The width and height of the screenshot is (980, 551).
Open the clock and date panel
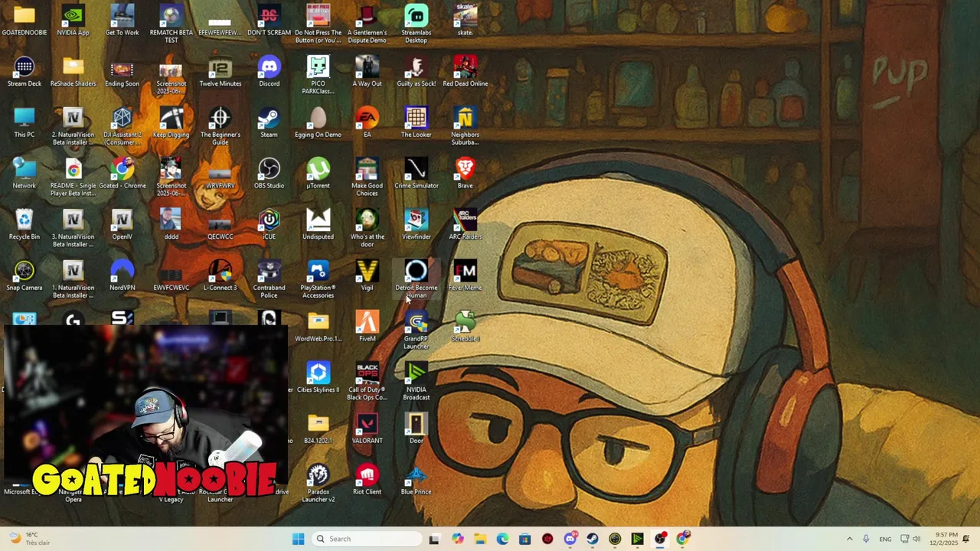946,539
